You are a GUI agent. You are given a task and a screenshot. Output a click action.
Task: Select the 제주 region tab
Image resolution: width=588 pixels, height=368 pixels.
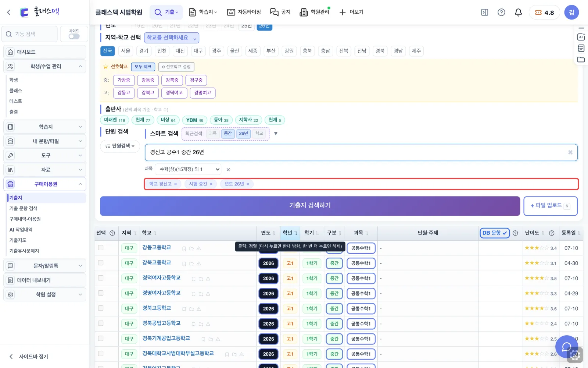pyautogui.click(x=416, y=51)
